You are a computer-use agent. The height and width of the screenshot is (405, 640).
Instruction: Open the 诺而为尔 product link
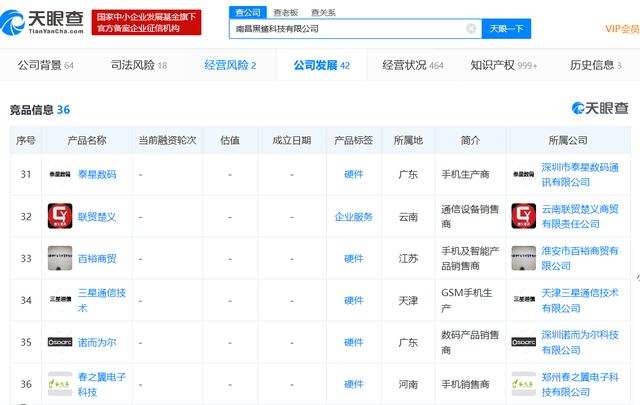97,343
